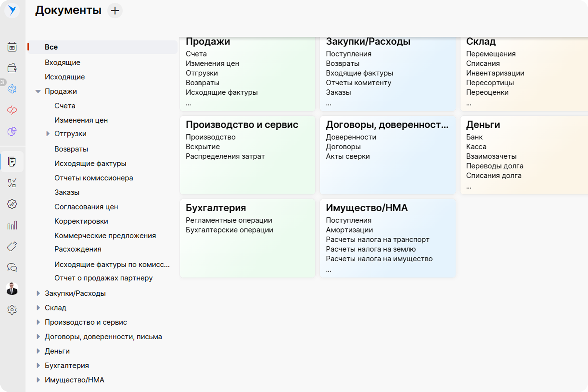Screen dimensions: 588x392
Task: Open the pie chart analytics icon
Action: pos(12,131)
